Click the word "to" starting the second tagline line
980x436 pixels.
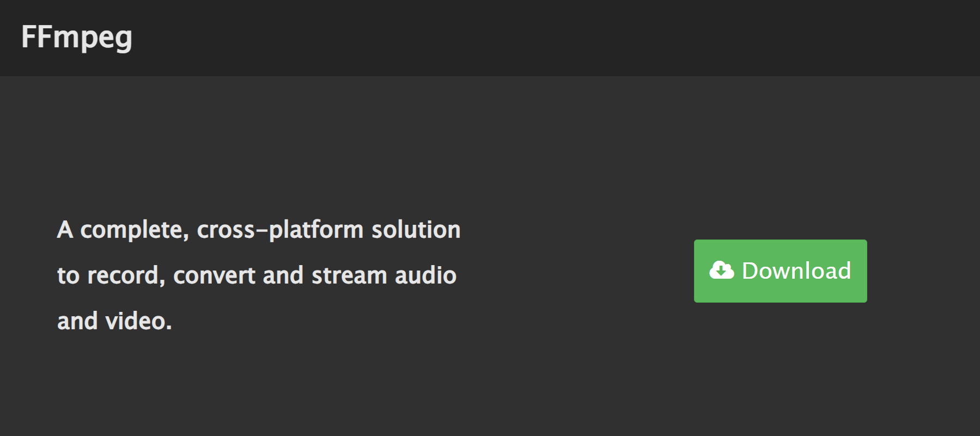pos(68,275)
